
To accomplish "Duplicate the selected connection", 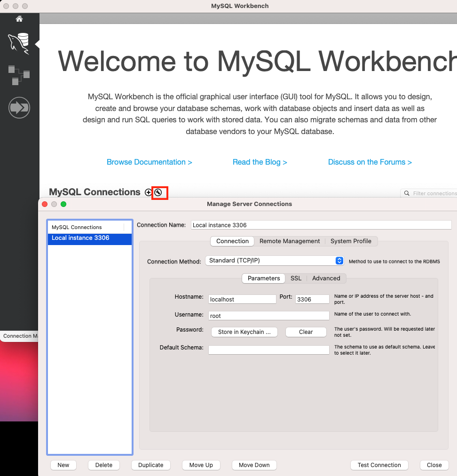I will [x=151, y=465].
